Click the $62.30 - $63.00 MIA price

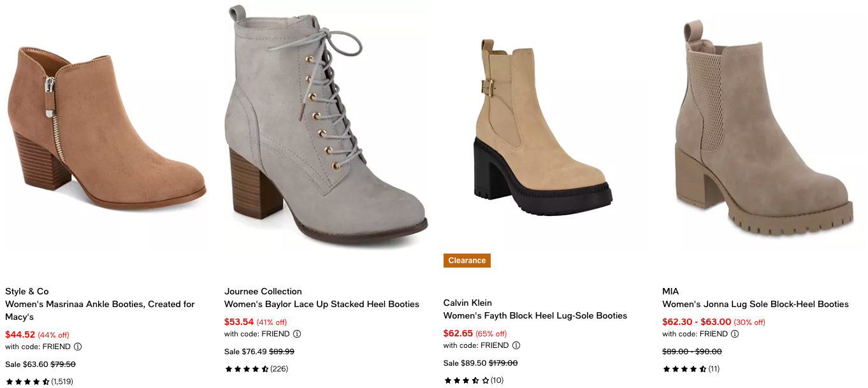pyautogui.click(x=697, y=322)
